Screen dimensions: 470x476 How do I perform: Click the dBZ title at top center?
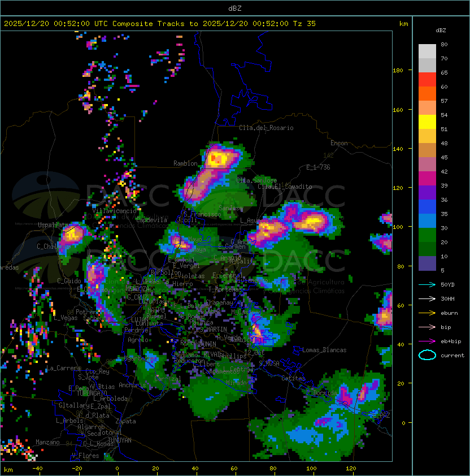click(235, 8)
